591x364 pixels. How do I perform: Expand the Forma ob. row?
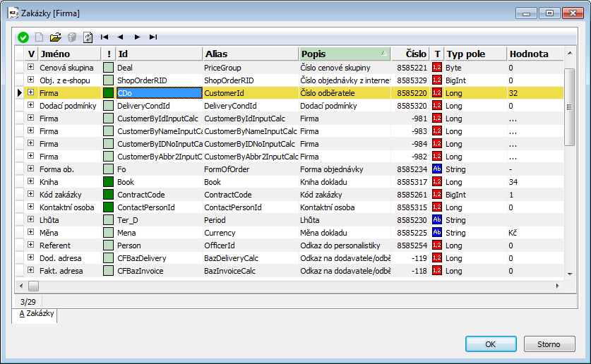[30, 169]
